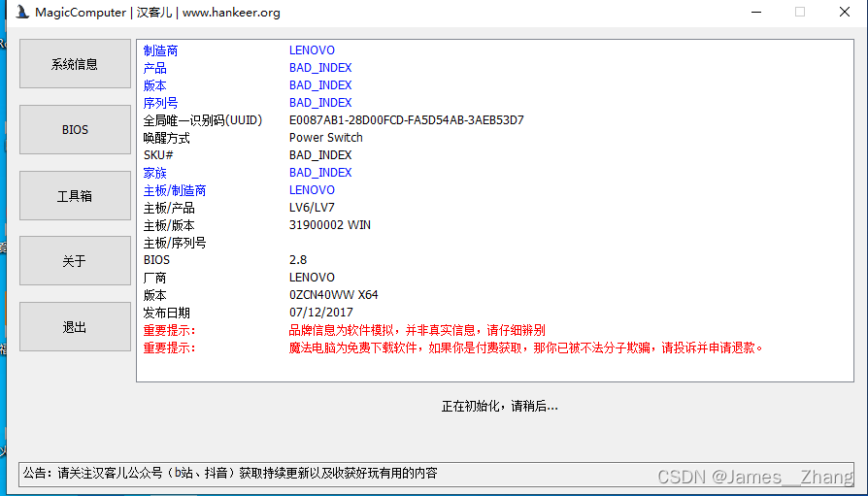Click the status text 正在初始化,请稍后
The image size is (868, 496).
point(500,407)
